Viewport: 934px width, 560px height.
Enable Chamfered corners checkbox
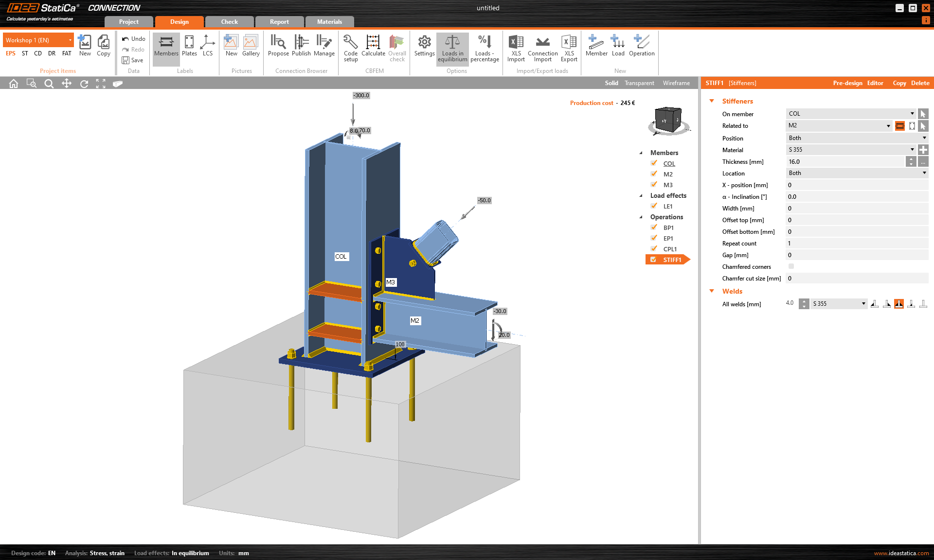tap(791, 266)
